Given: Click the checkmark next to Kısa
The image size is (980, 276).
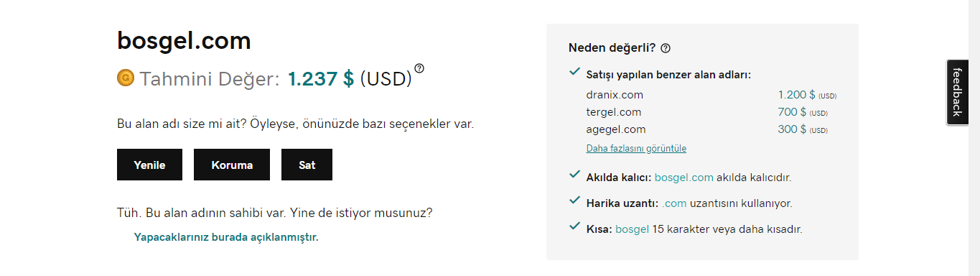Looking at the screenshot, I should click(x=574, y=226).
